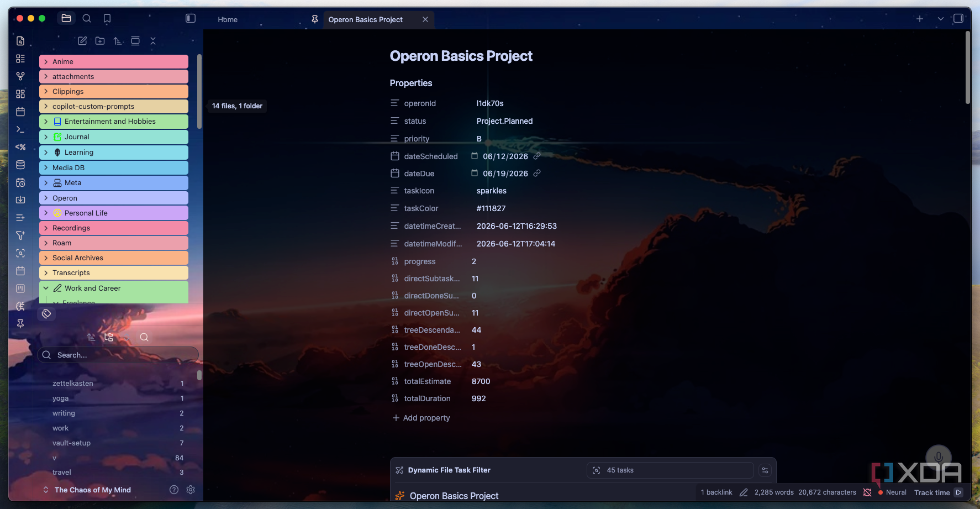Click the edit pencil icon in status bar
The height and width of the screenshot is (509, 980).
(x=744, y=492)
